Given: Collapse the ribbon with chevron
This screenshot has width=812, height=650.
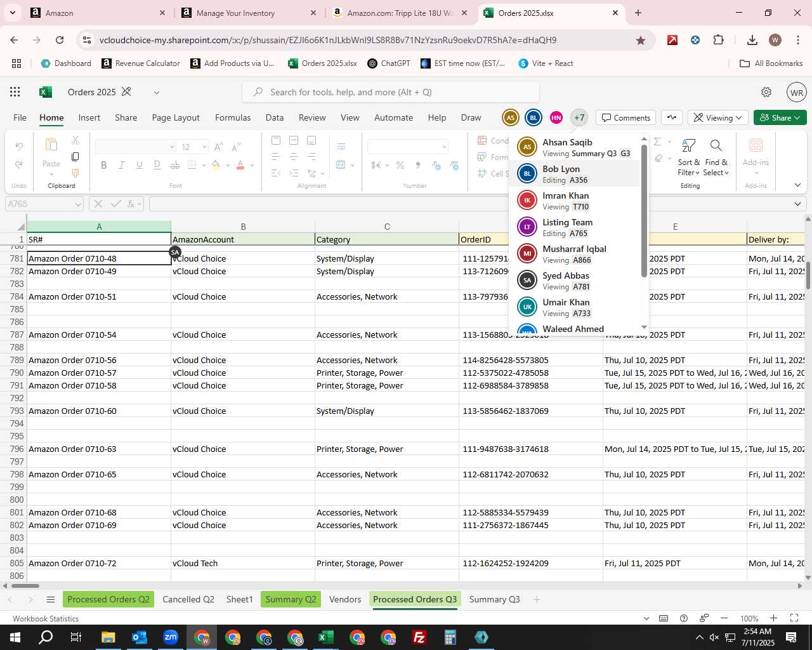Looking at the screenshot, I should 797,185.
